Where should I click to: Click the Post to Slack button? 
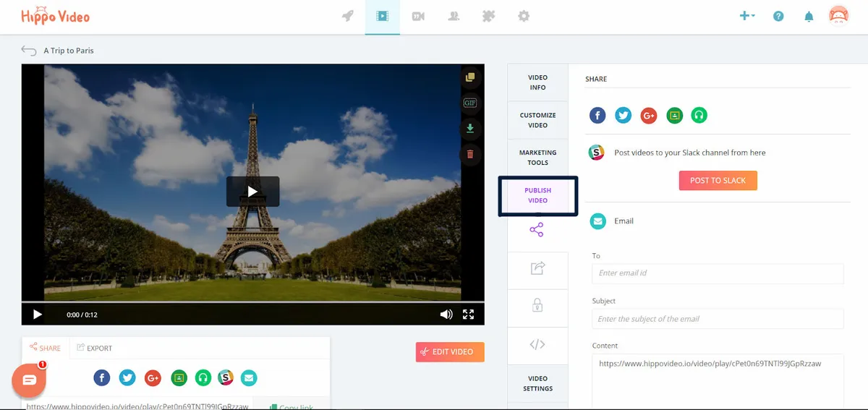tap(718, 180)
